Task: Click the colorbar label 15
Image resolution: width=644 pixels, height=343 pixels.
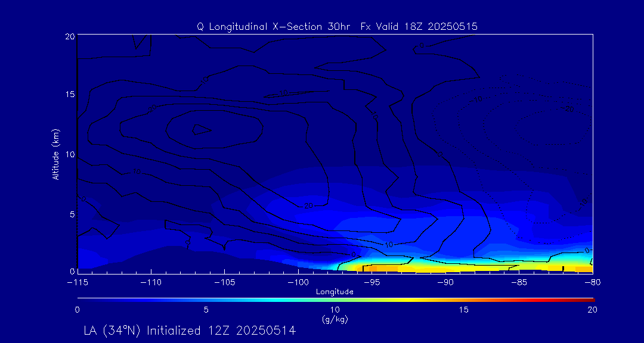Action: pos(463,310)
